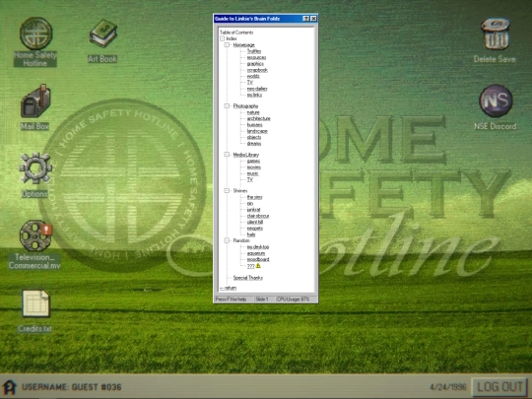532x399 pixels.
Task: Click the LOG OUT button
Action: tap(499, 387)
